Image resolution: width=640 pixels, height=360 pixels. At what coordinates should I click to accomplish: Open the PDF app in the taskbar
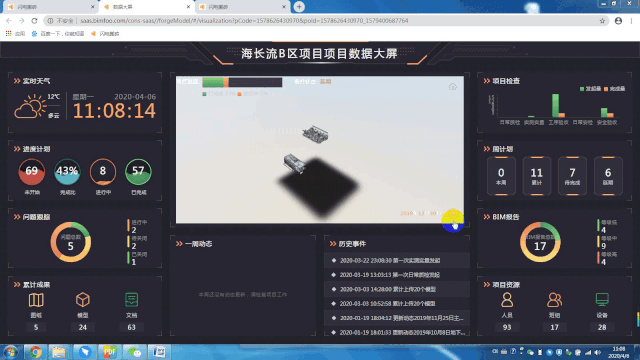tap(109, 352)
